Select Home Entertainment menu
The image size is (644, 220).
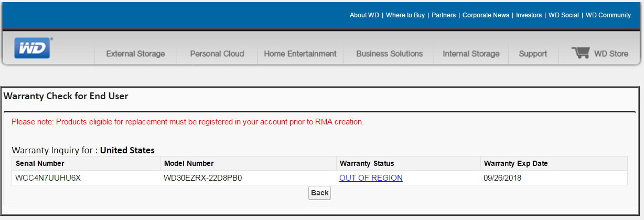[300, 54]
